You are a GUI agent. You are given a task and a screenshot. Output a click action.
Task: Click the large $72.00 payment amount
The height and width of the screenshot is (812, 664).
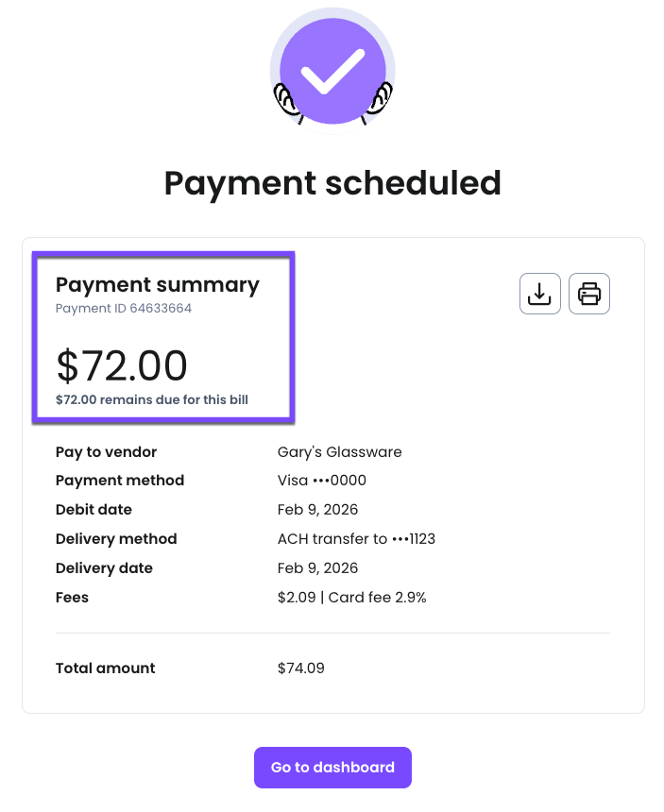[x=122, y=365]
